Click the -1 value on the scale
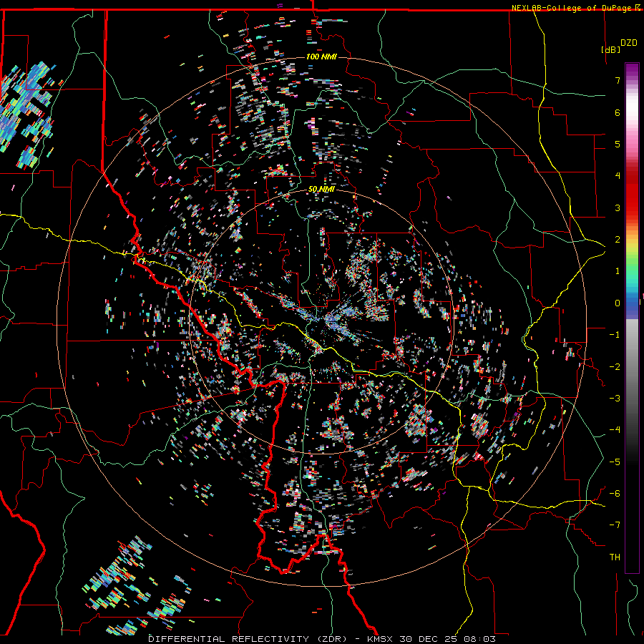The height and width of the screenshot is (644, 644). (615, 335)
